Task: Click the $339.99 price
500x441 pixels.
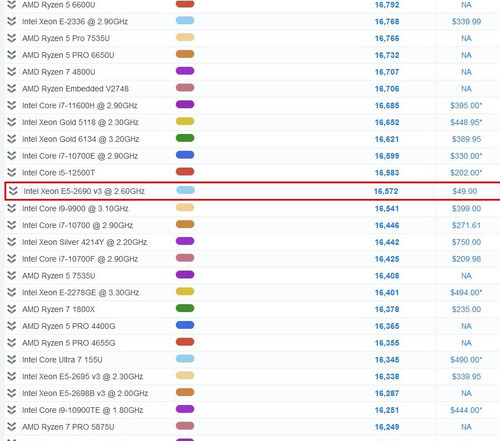Action: 466,22
